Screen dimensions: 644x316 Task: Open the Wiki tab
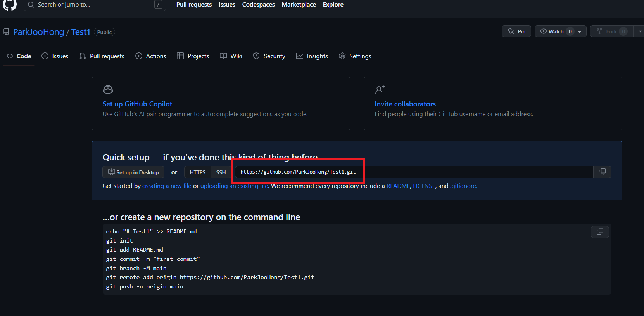231,56
